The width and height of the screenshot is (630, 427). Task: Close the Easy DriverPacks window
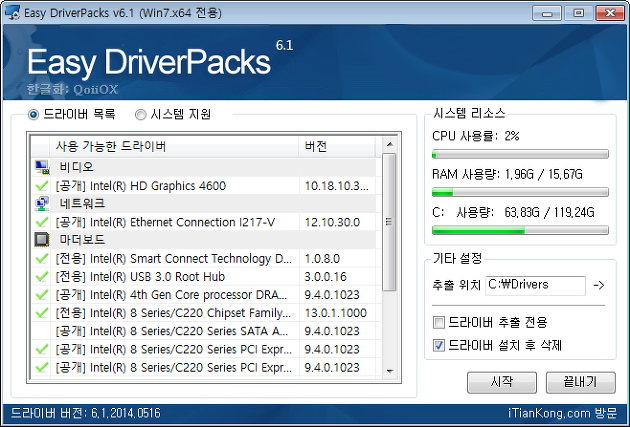(610, 13)
